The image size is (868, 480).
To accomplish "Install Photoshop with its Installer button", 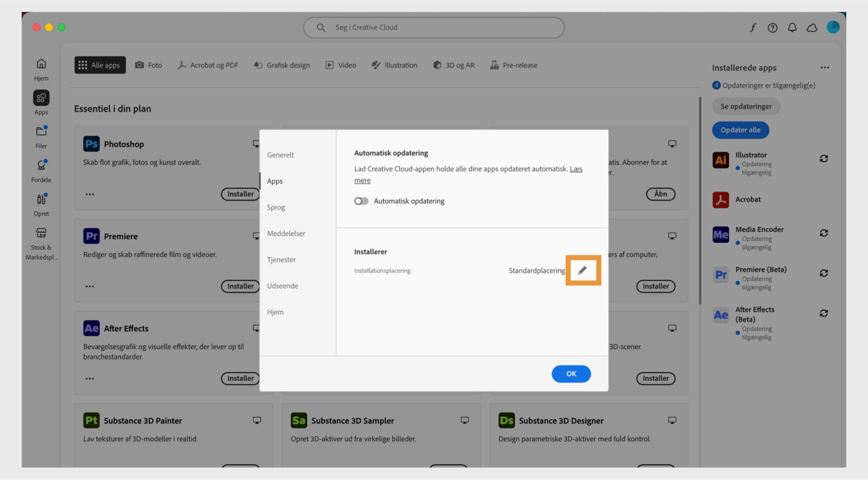I will (240, 194).
